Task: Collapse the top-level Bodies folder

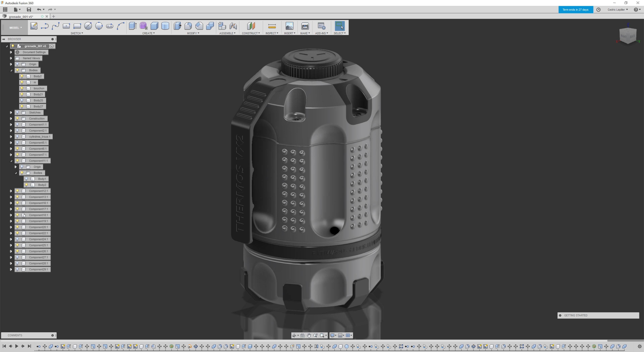Action: 11,70
